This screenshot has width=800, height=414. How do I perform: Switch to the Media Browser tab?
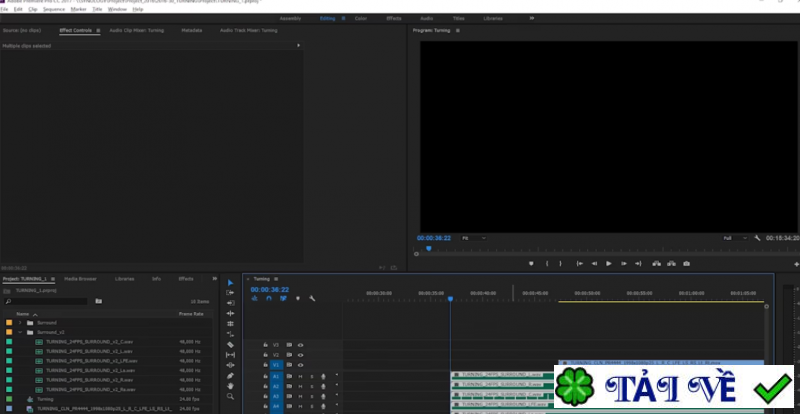click(x=80, y=278)
